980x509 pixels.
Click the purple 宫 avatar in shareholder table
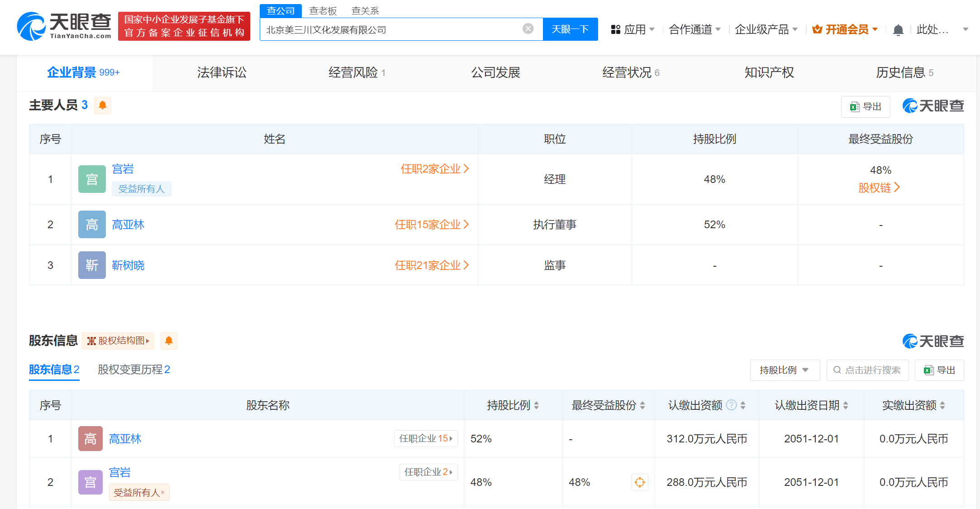[x=90, y=482]
